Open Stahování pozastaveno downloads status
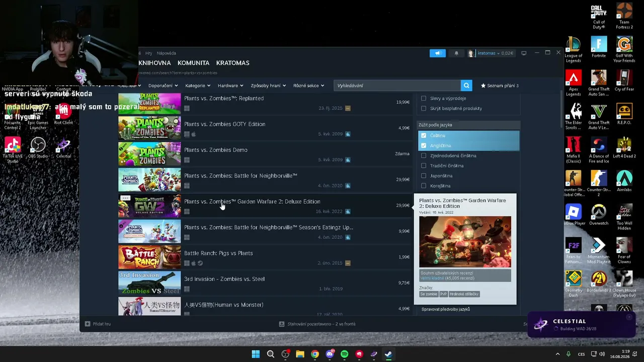Viewport: 644px width, 362px height. point(317,324)
